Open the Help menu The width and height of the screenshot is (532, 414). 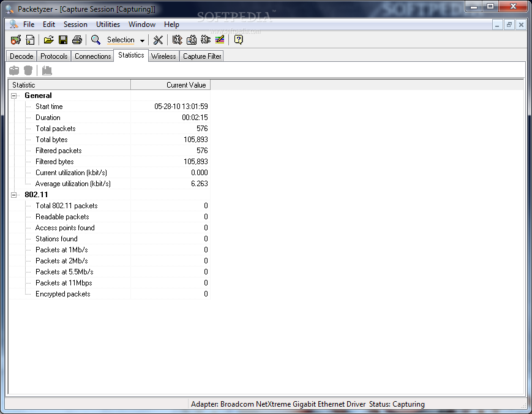(171, 24)
